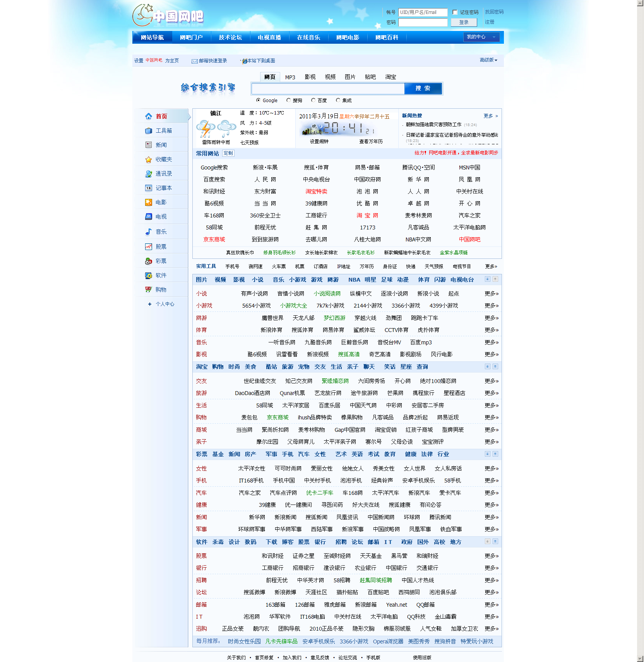The width and height of the screenshot is (644, 662).
Task: Switch to the 影视 search tab
Action: click(x=310, y=77)
